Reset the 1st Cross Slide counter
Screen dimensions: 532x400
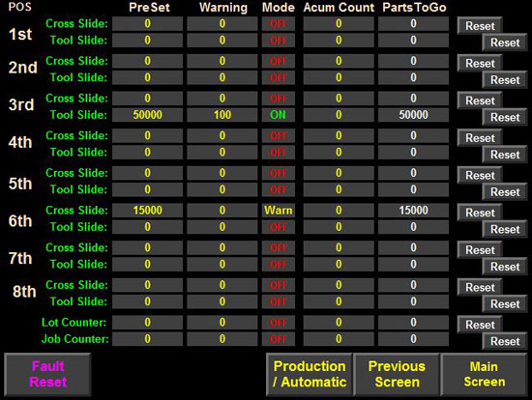click(480, 26)
